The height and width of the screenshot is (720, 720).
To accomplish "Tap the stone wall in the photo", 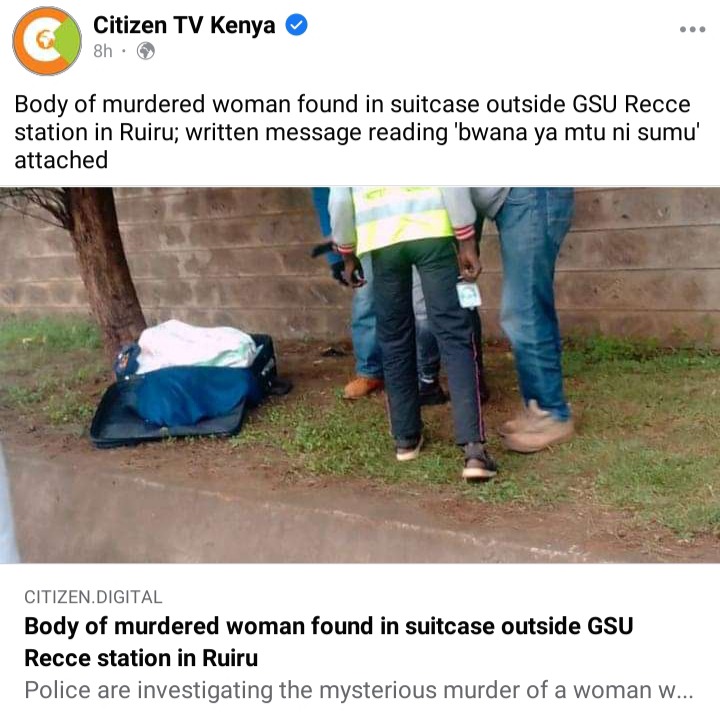I will [643, 257].
